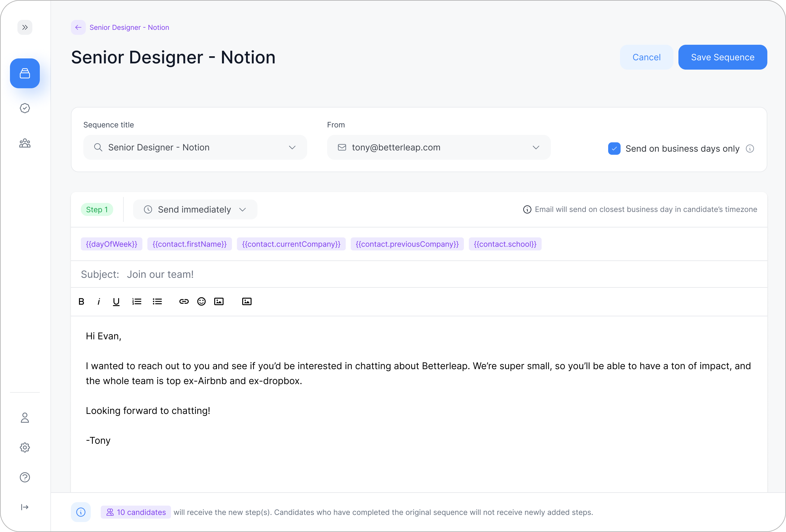Insert the {{contact.school}} variable tag
786x532 pixels.
505,244
